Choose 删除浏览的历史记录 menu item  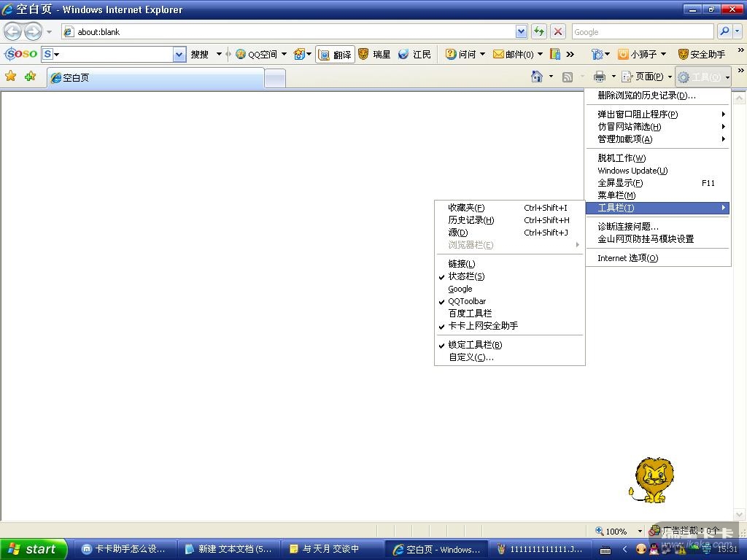(646, 96)
